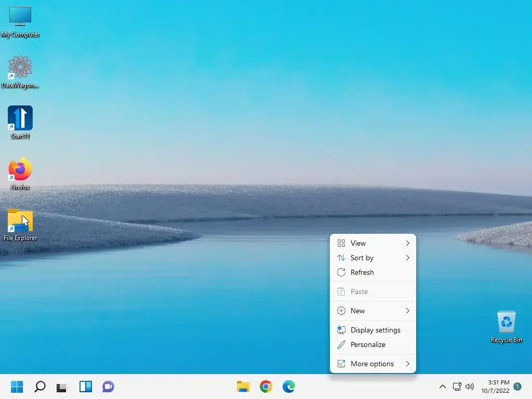Open the network status tray icon
This screenshot has width=532, height=399.
point(457,387)
